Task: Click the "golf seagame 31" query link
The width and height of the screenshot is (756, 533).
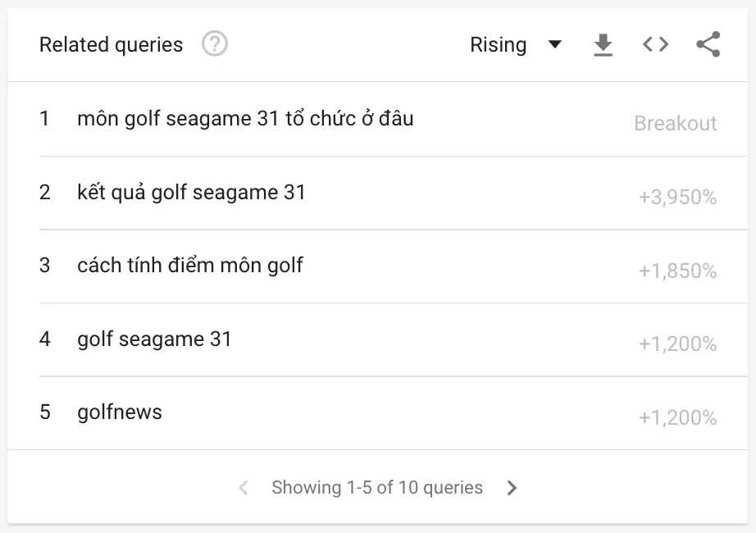Action: (x=153, y=339)
